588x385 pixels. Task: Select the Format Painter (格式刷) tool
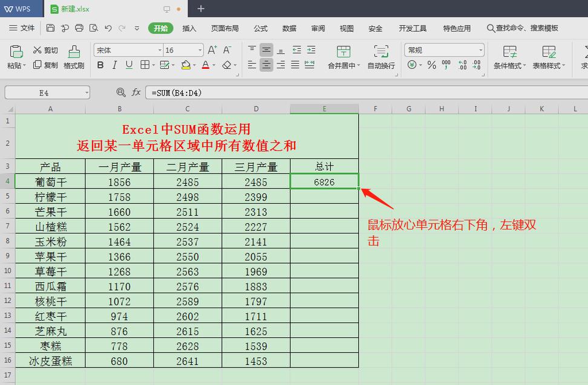(74, 57)
